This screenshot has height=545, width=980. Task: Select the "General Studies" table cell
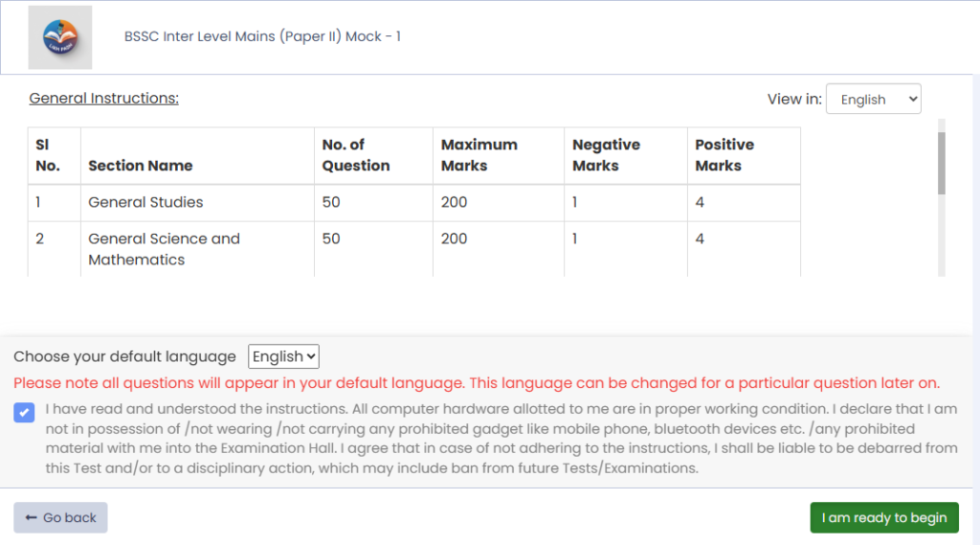[x=145, y=202]
